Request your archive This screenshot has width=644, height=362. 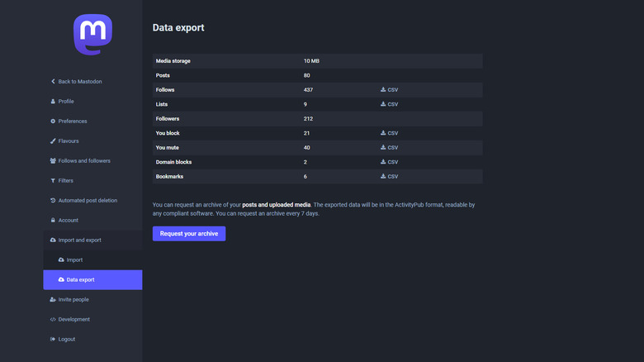(189, 234)
